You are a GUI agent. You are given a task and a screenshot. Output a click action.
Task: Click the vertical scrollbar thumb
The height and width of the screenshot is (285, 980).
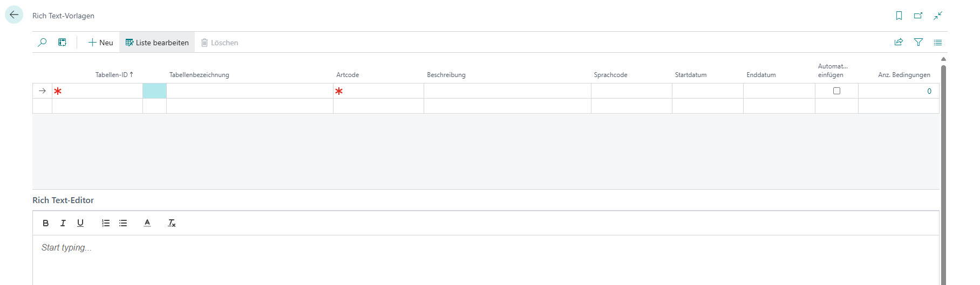[x=943, y=175]
